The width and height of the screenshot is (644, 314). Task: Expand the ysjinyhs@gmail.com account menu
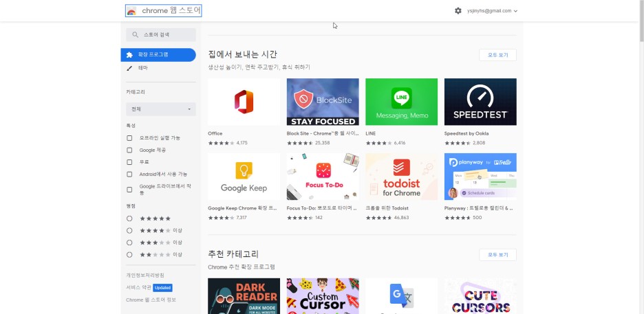[x=492, y=11]
